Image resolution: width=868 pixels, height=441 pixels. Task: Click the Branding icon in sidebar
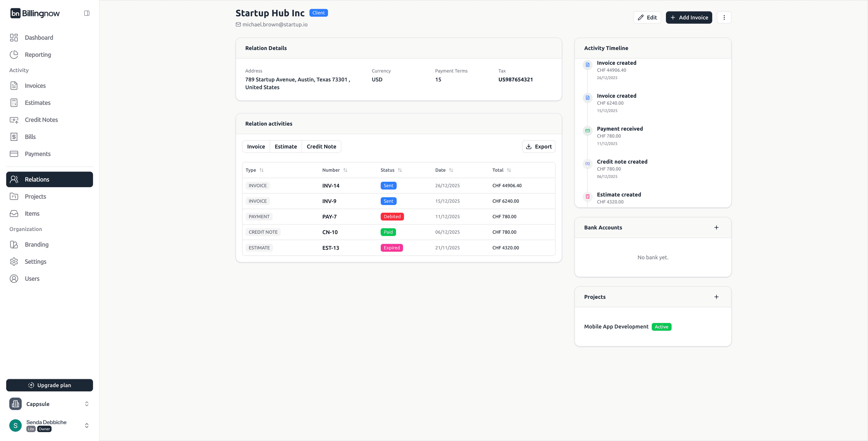point(14,245)
